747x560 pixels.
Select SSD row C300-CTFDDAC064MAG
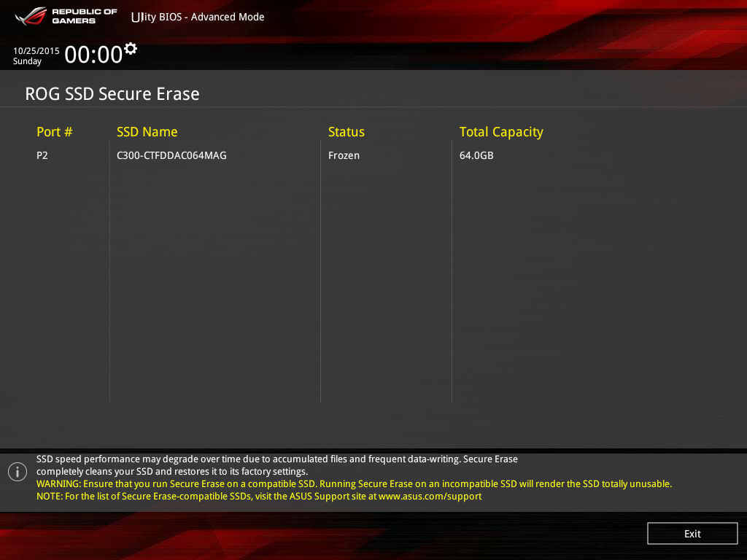171,155
